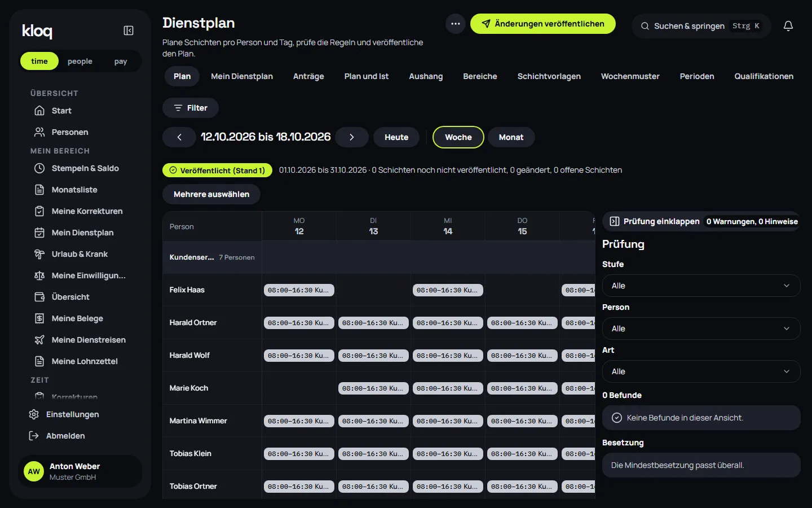Switch to the people module
Viewport: 812px width, 508px height.
coord(80,61)
